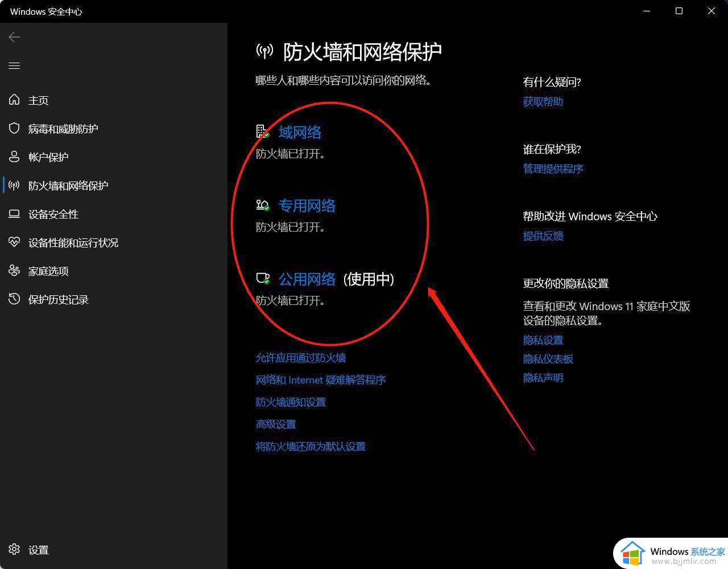Click 将防火墙还原为默认设置 link

311,446
